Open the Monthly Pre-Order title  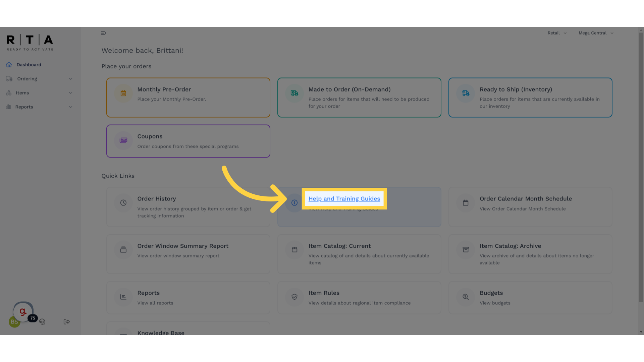[x=164, y=89]
